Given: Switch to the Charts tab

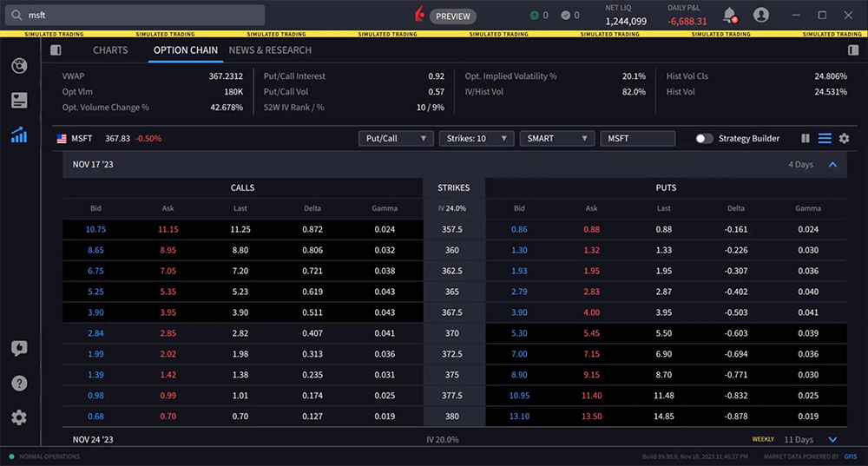Looking at the screenshot, I should click(110, 50).
